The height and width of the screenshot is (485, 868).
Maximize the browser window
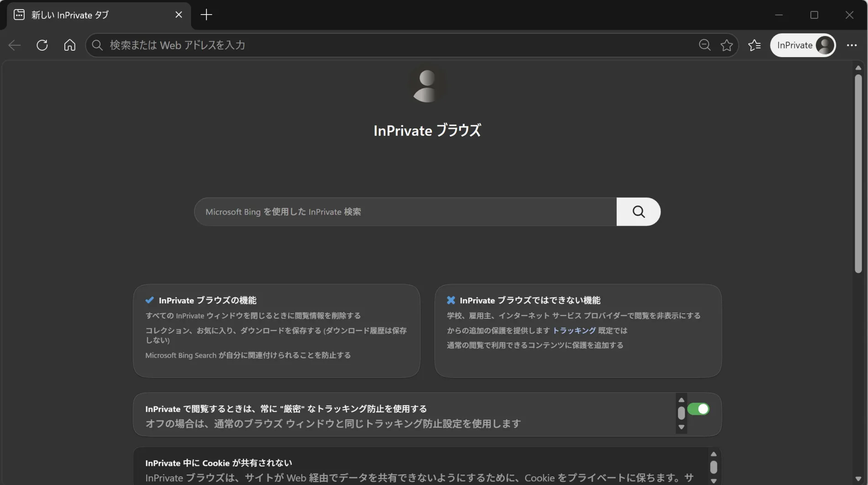(814, 15)
